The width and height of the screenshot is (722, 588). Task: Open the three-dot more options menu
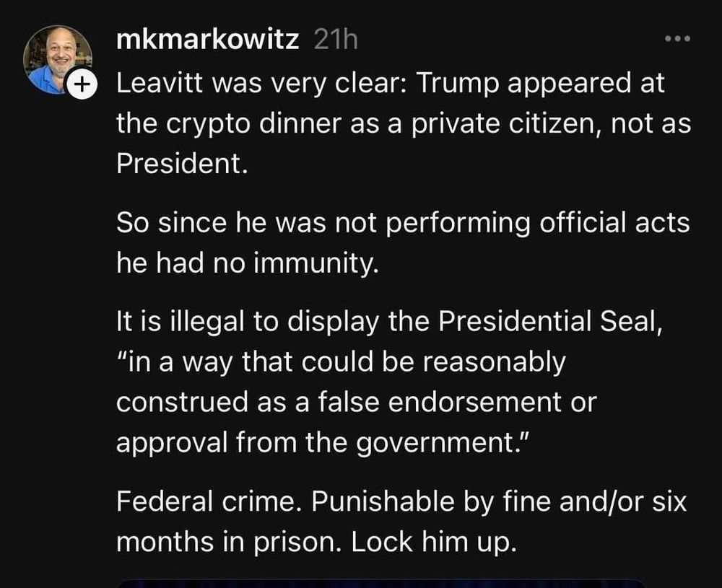click(x=678, y=39)
